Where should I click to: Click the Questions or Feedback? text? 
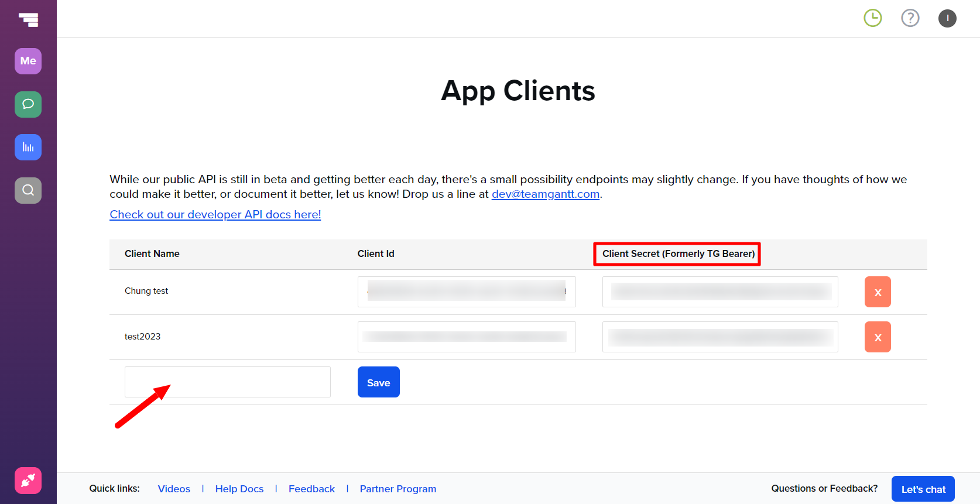pyautogui.click(x=824, y=489)
